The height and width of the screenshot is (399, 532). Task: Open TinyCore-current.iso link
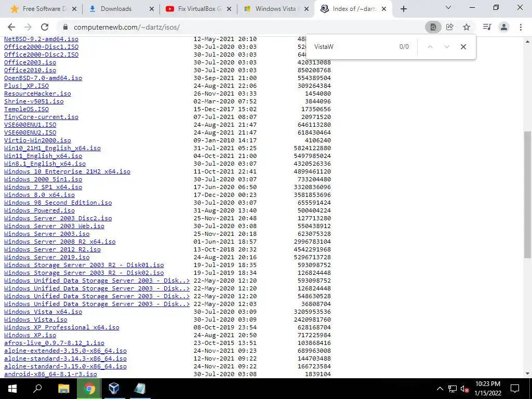[42, 117]
